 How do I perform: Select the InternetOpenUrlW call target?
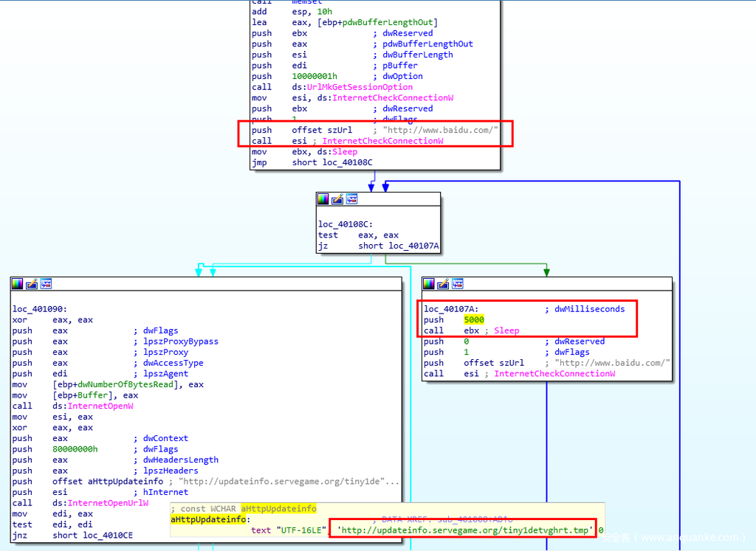click(100, 503)
